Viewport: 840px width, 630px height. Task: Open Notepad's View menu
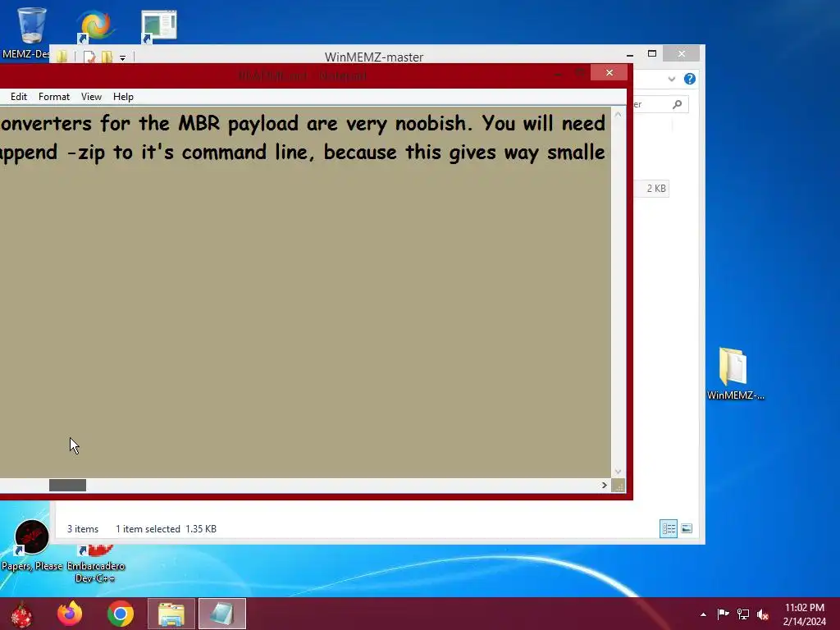91,97
